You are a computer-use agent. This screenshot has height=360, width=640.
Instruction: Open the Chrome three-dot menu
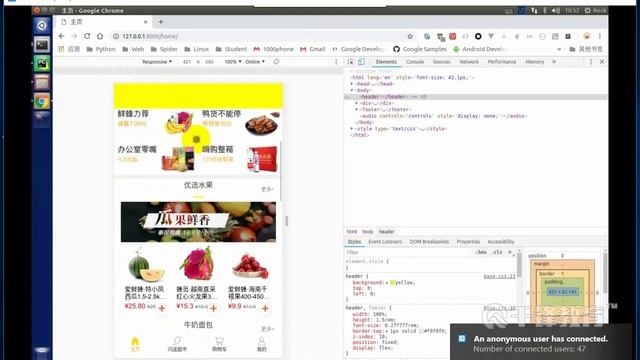600,36
